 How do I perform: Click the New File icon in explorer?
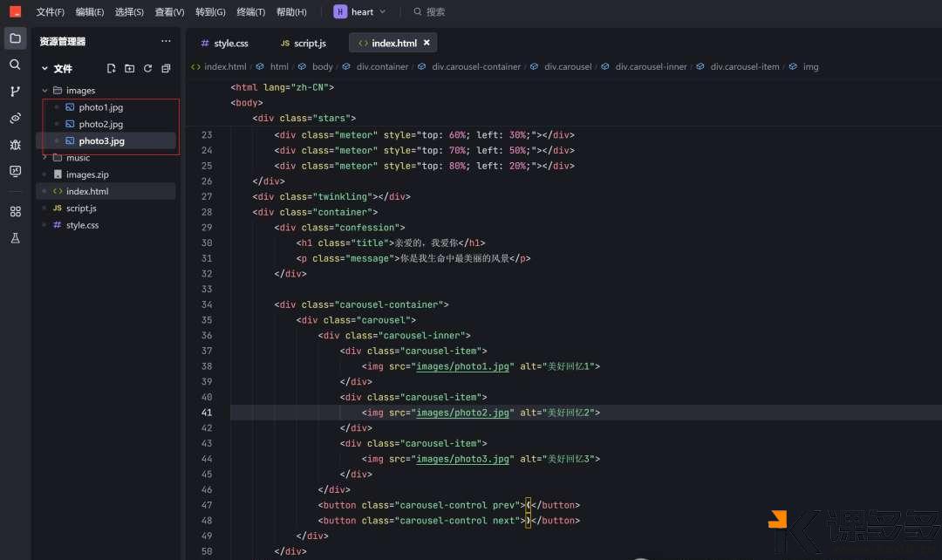[111, 68]
